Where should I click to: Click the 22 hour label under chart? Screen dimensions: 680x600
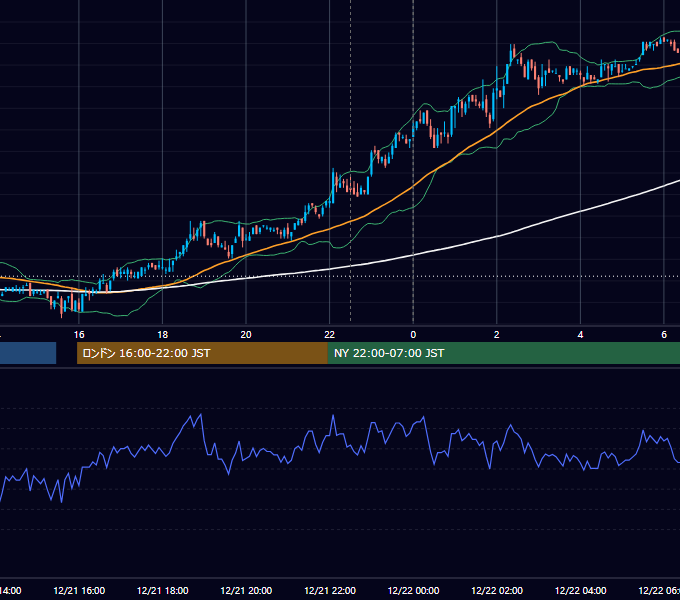coord(330,335)
